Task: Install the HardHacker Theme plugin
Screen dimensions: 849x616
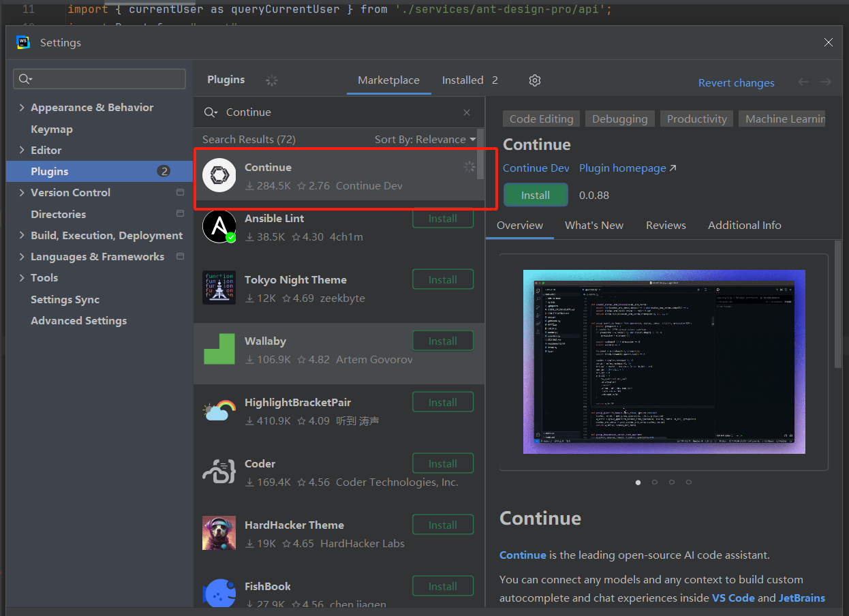Action: 443,525
